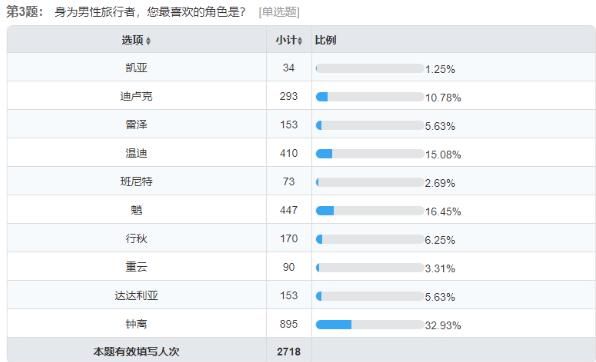Image resolution: width=596 pixels, height=362 pixels.
Task: Click the 895 count for 钟离
Action: [288, 324]
